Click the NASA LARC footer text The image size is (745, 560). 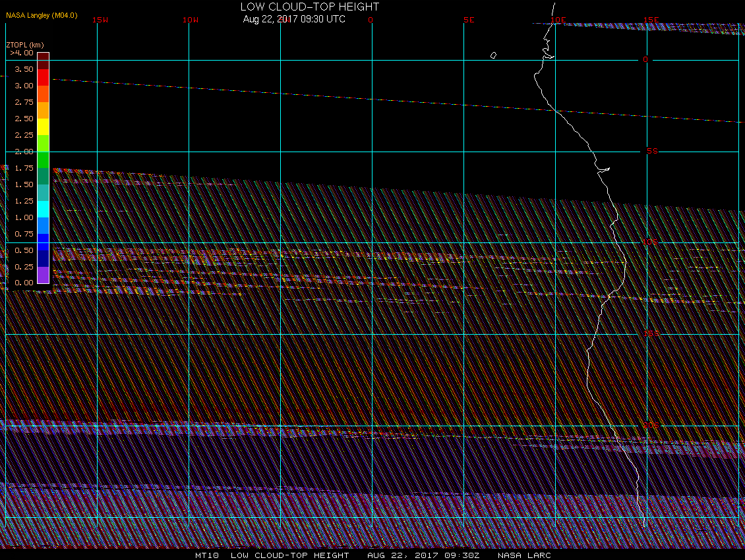524,555
